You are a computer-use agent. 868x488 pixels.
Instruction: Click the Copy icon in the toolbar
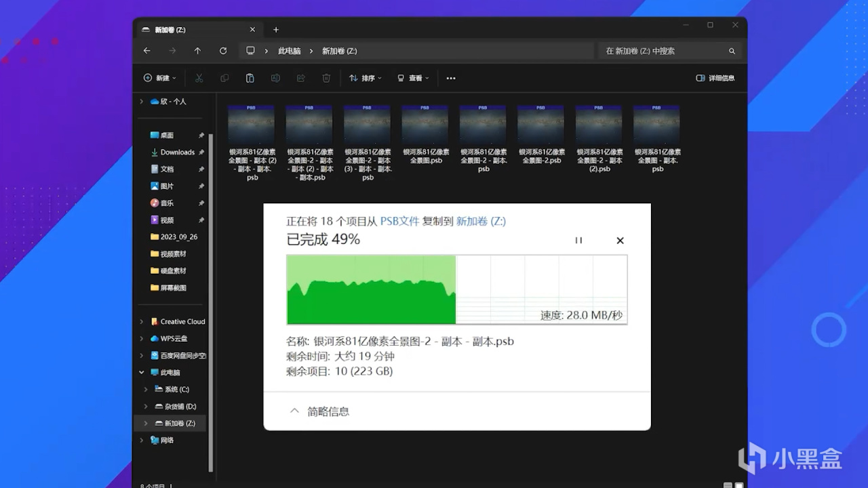point(224,78)
